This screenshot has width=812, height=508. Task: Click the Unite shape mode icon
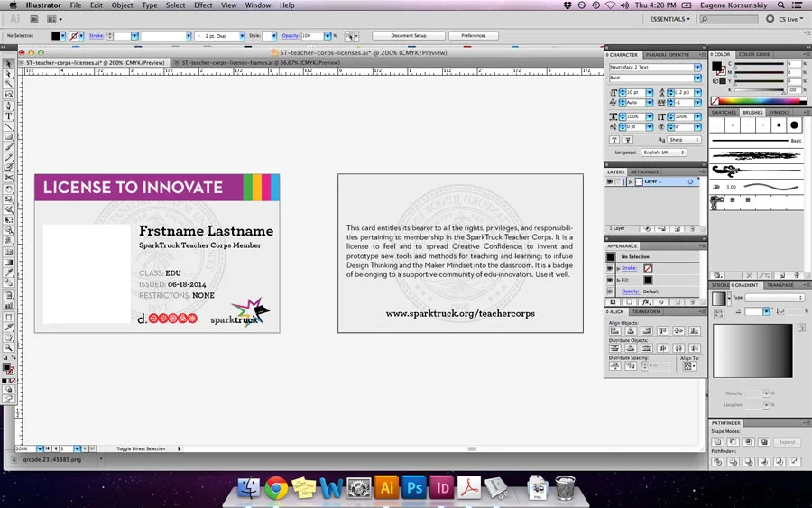pos(718,442)
